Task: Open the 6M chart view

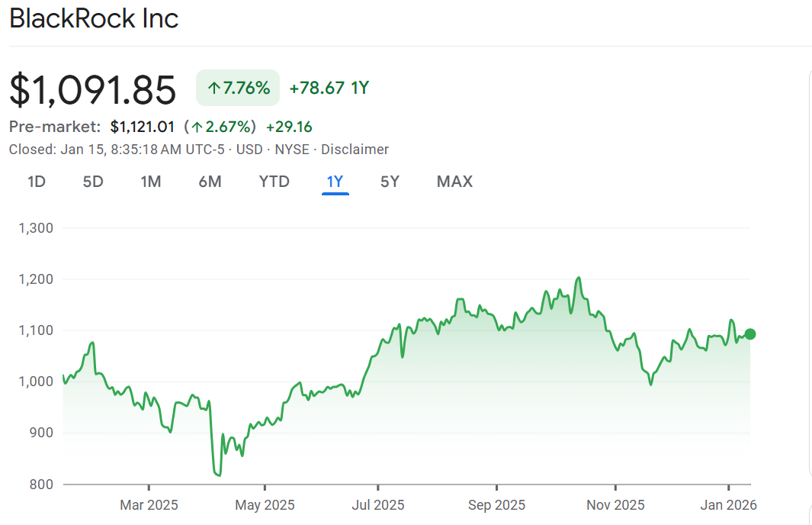Action: point(210,182)
